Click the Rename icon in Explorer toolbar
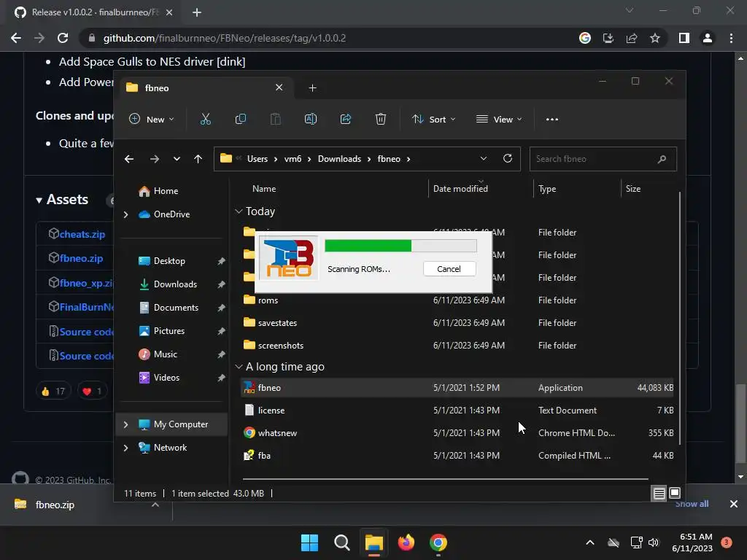The image size is (747, 560). [311, 119]
